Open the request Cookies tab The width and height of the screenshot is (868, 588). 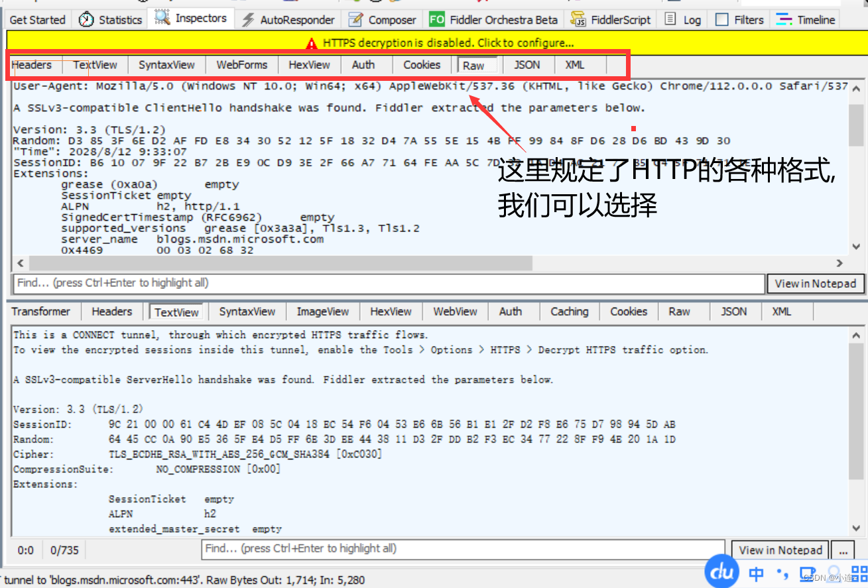(422, 65)
